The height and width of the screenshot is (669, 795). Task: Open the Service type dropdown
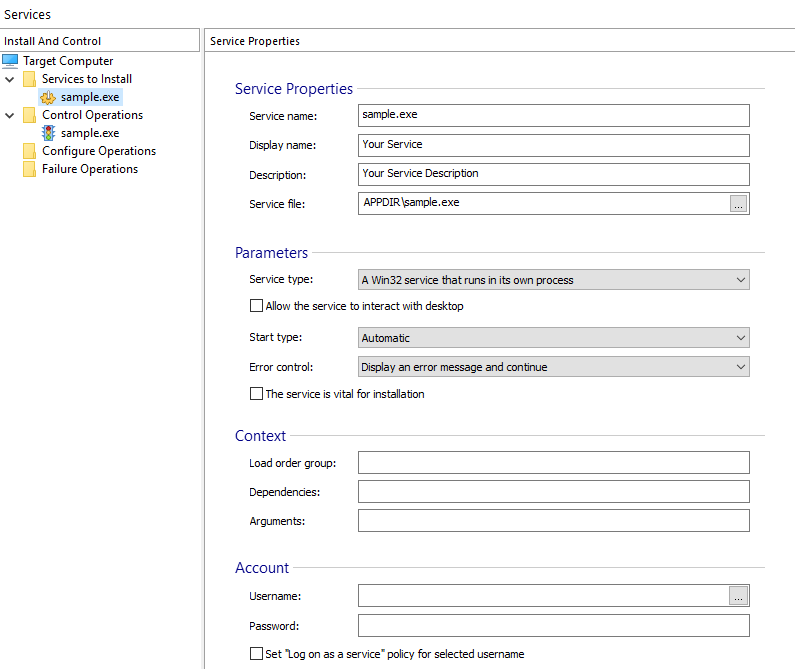[x=554, y=280]
